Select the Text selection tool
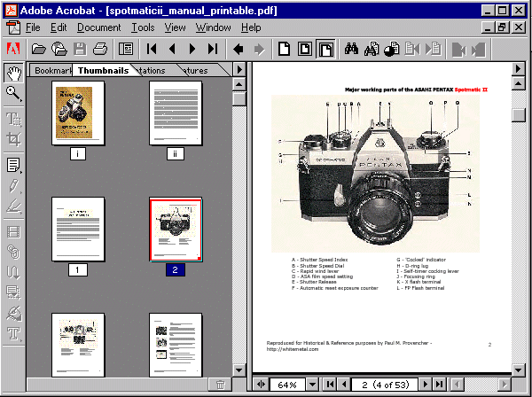 point(14,119)
